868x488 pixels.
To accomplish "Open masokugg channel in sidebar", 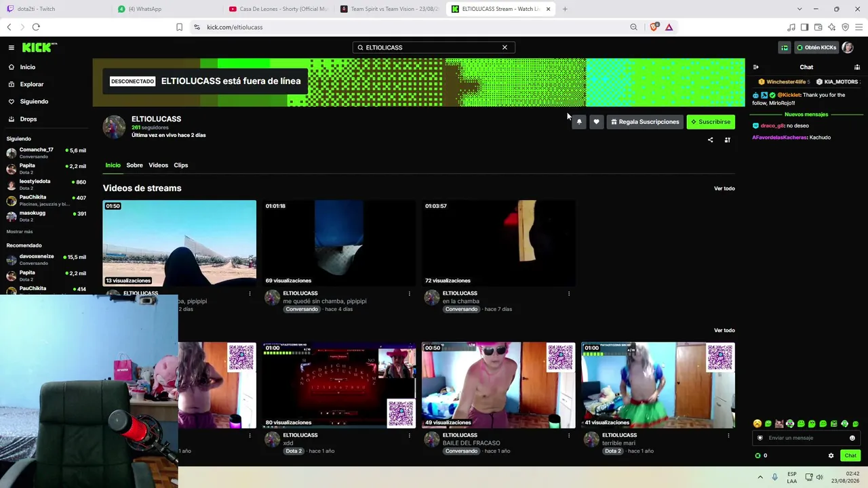I will pyautogui.click(x=46, y=216).
